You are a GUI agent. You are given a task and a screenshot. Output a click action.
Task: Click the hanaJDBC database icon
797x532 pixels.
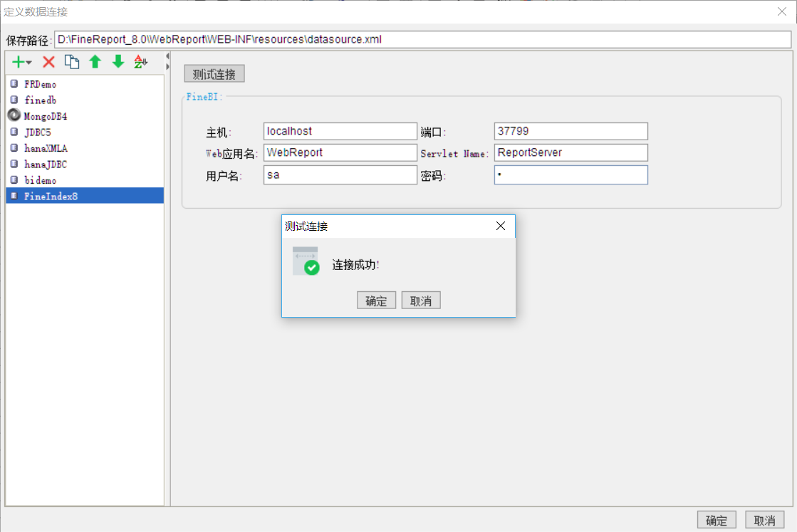[14, 164]
